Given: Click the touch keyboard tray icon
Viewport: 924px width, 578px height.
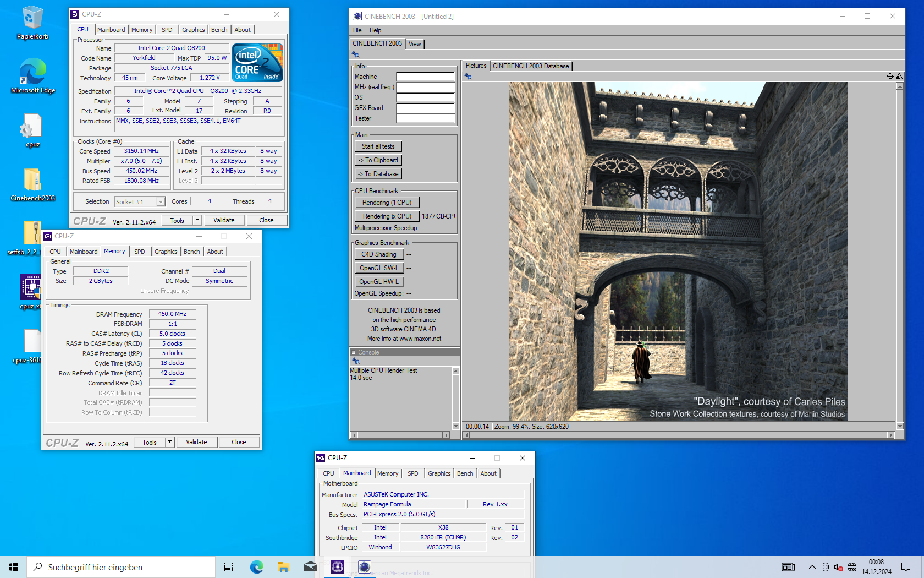Looking at the screenshot, I should click(788, 567).
